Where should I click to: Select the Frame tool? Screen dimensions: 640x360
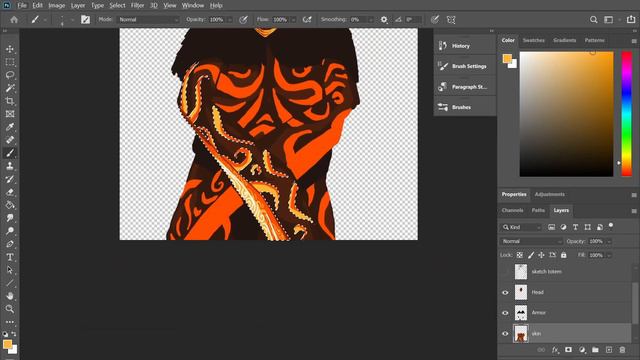[10, 114]
